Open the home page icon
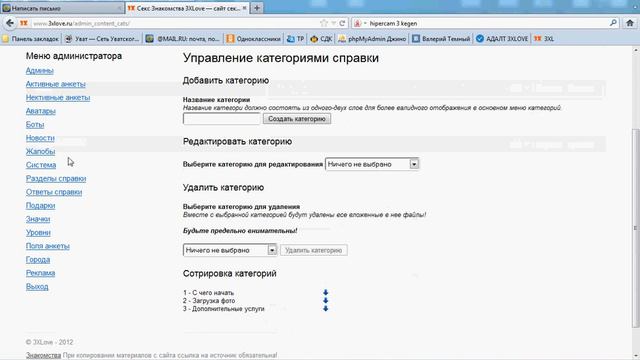This screenshot has width=640, height=360. (630, 23)
